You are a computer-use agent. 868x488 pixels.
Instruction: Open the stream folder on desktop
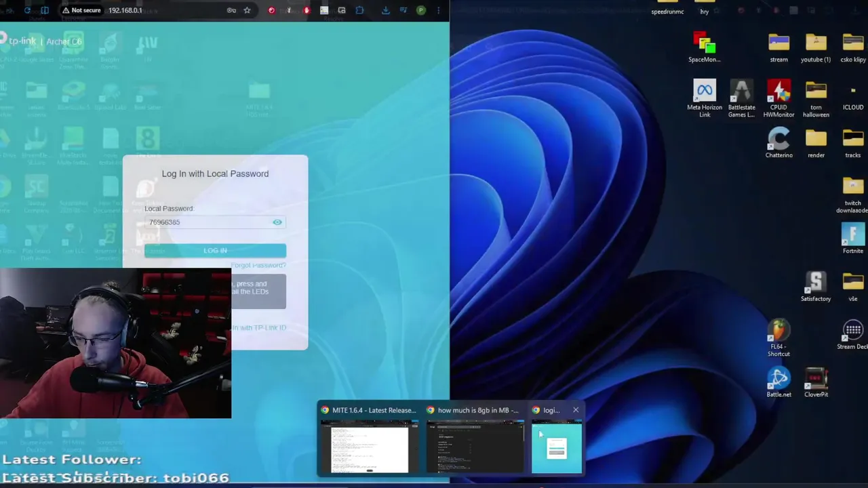coord(778,47)
